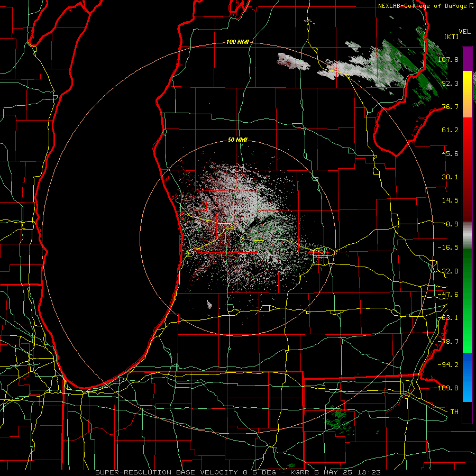Click the 107.8 legend value
Screen dimensions: 476x476
pos(448,59)
